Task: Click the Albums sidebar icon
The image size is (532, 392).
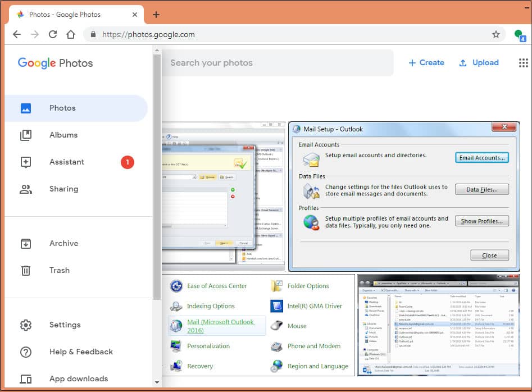Action: pyautogui.click(x=26, y=135)
